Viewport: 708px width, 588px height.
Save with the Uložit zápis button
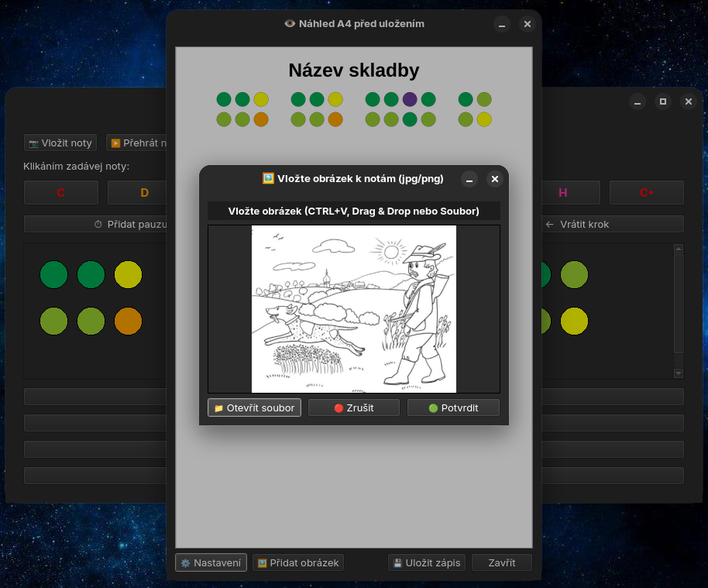(427, 562)
